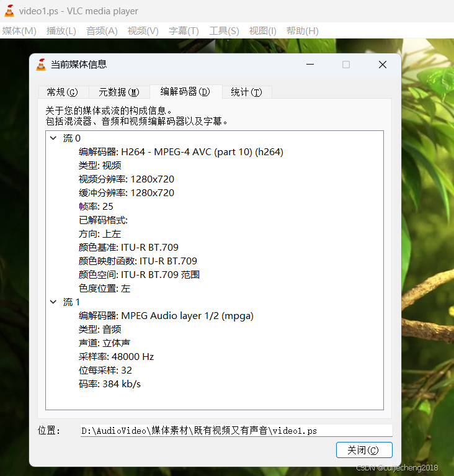454x476 pixels.
Task: Select the 流 0 row label
Action: [x=71, y=138]
